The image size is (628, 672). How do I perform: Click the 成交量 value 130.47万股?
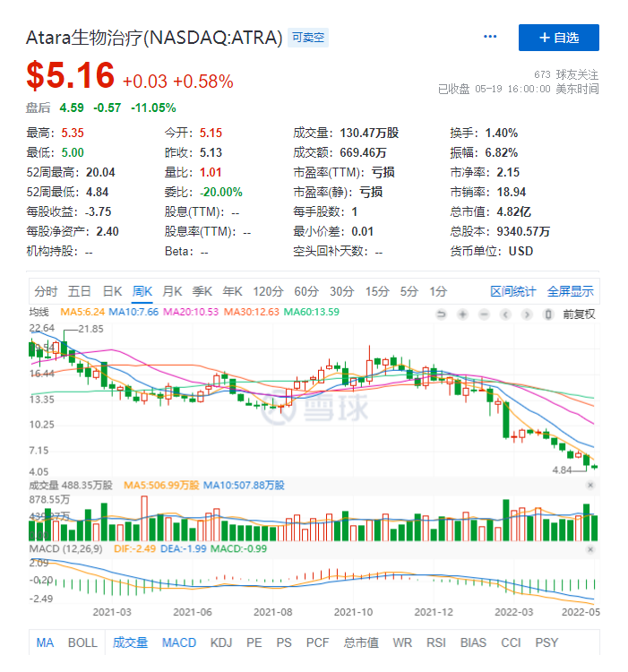pos(369,133)
